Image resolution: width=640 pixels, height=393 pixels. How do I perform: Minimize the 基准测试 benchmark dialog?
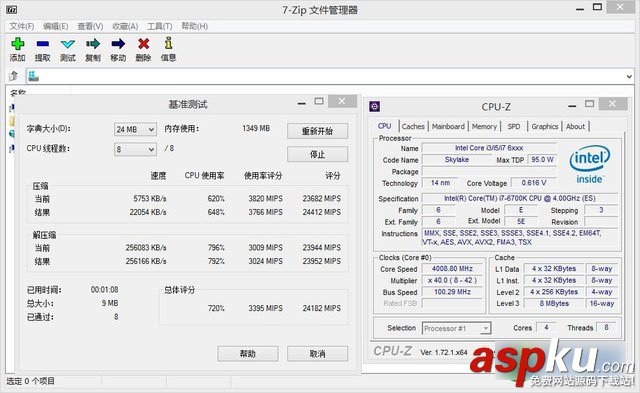tap(302, 102)
